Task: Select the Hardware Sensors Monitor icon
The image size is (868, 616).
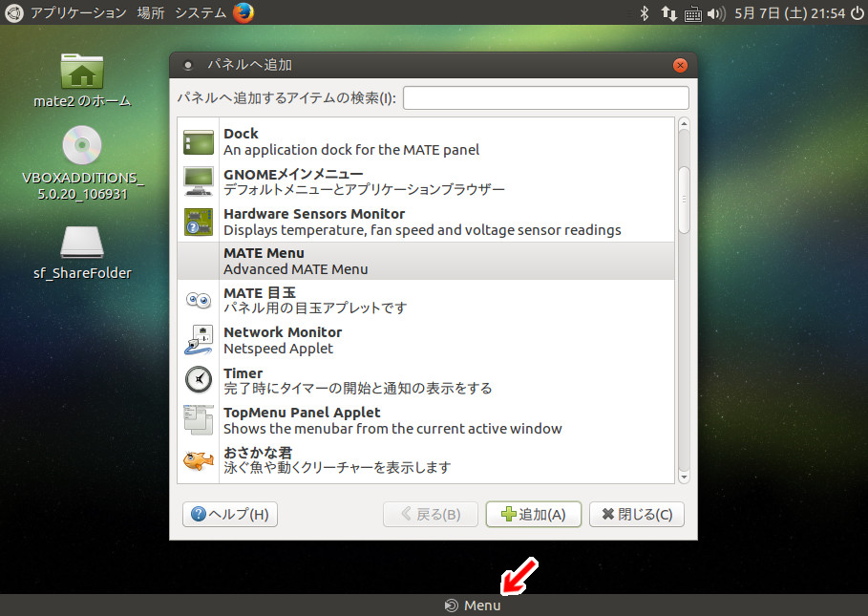Action: [x=199, y=222]
